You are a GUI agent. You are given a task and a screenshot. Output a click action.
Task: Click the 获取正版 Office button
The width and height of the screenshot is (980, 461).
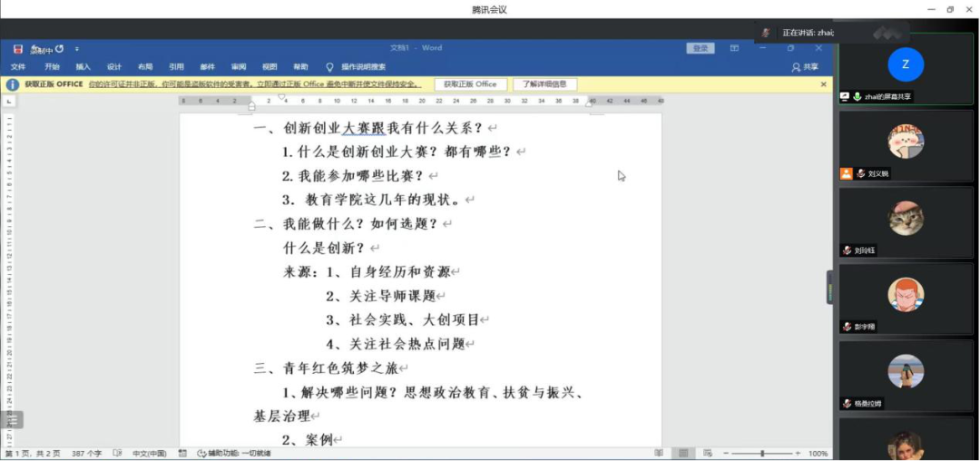click(470, 84)
